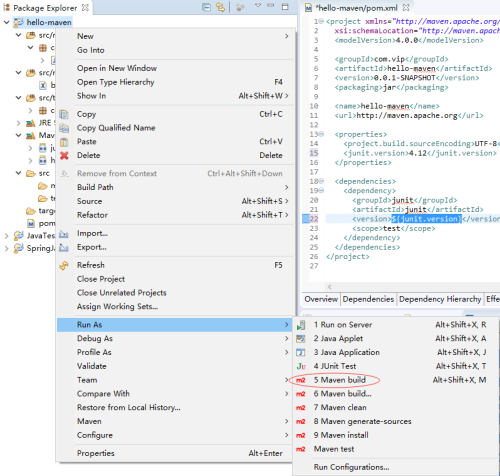Open Package Explorer view menu triangle

pyautogui.click(x=258, y=6)
